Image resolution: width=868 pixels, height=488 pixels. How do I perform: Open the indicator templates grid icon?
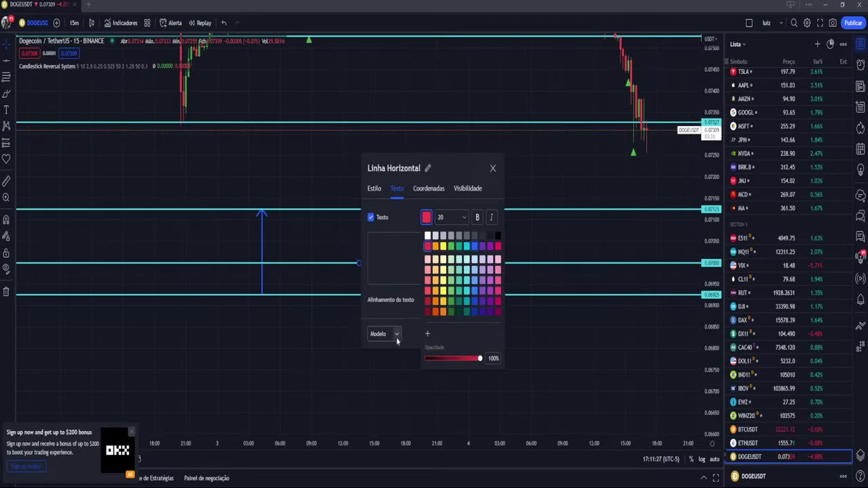point(147,23)
